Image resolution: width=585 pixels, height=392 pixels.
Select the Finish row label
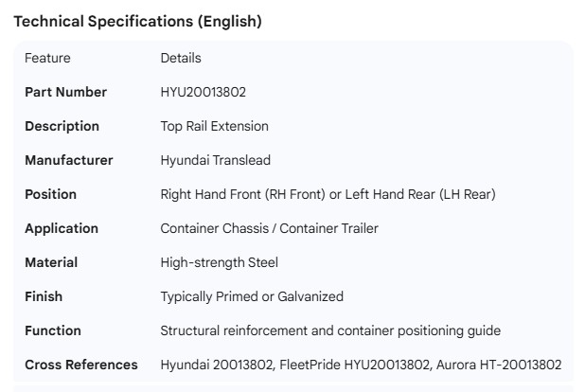44,296
